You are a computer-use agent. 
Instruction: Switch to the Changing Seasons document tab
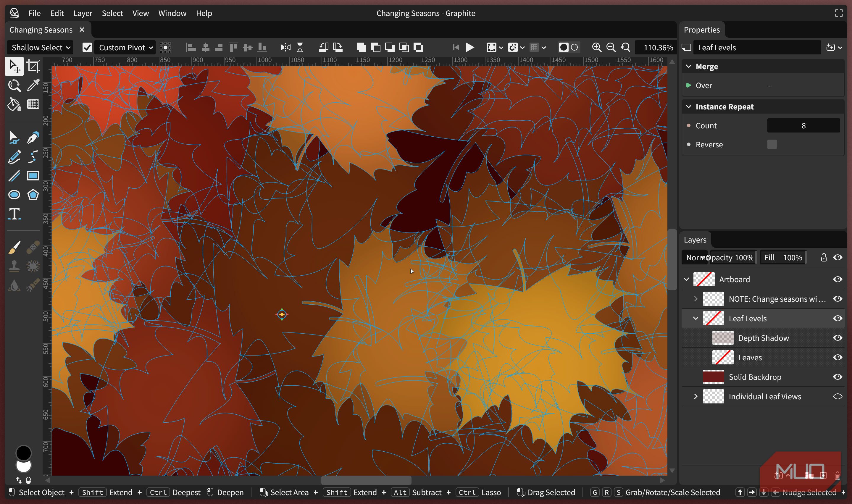[x=41, y=30]
